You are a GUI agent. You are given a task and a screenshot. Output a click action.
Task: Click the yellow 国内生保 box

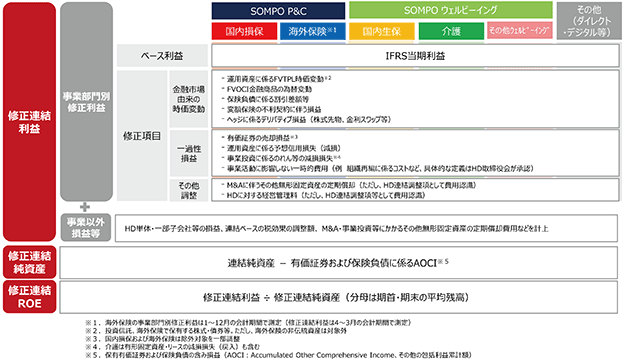[x=381, y=31]
